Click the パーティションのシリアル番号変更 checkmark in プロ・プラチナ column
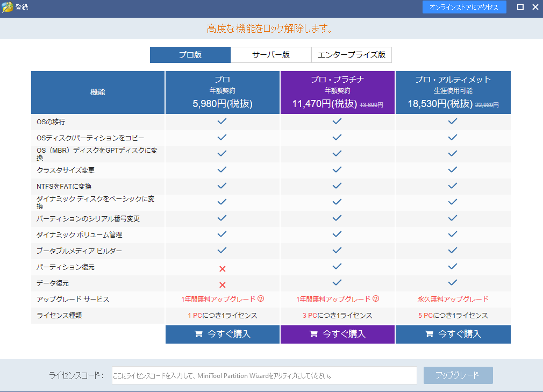Image resolution: width=543 pixels, height=392 pixels. pos(337,218)
